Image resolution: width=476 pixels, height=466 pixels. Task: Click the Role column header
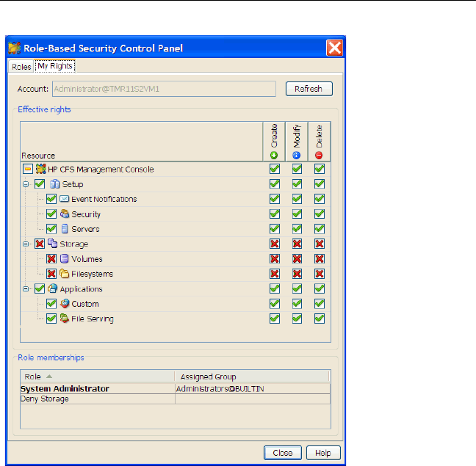[x=98, y=376]
